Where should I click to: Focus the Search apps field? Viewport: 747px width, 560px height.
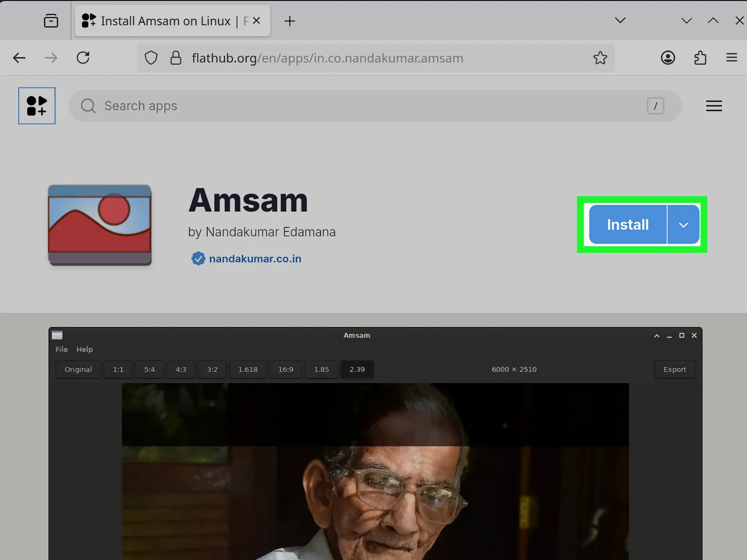(x=375, y=106)
